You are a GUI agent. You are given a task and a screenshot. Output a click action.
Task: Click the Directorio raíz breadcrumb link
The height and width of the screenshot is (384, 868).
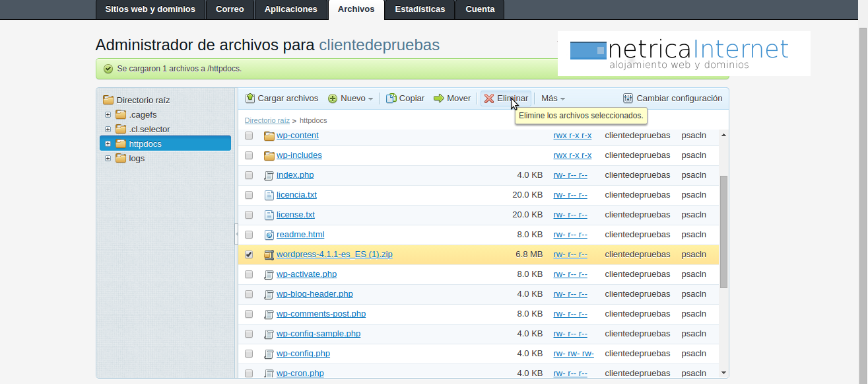[267, 120]
